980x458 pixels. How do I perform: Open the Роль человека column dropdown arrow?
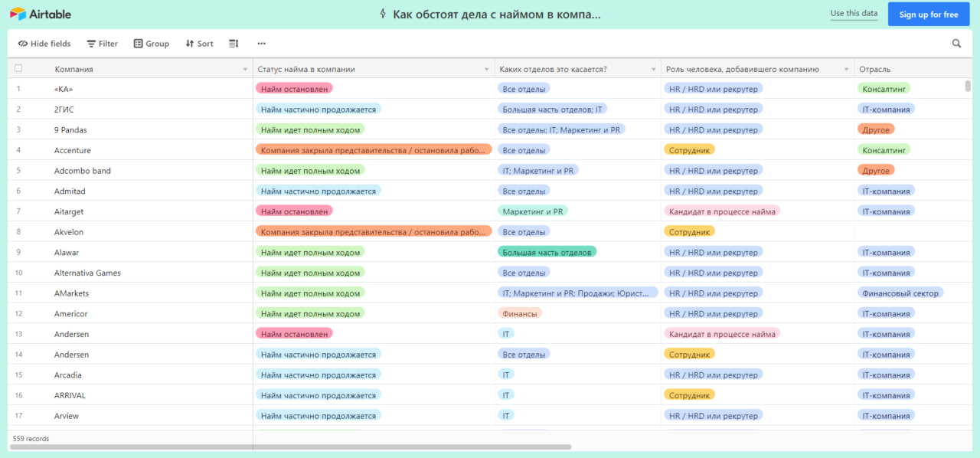846,70
